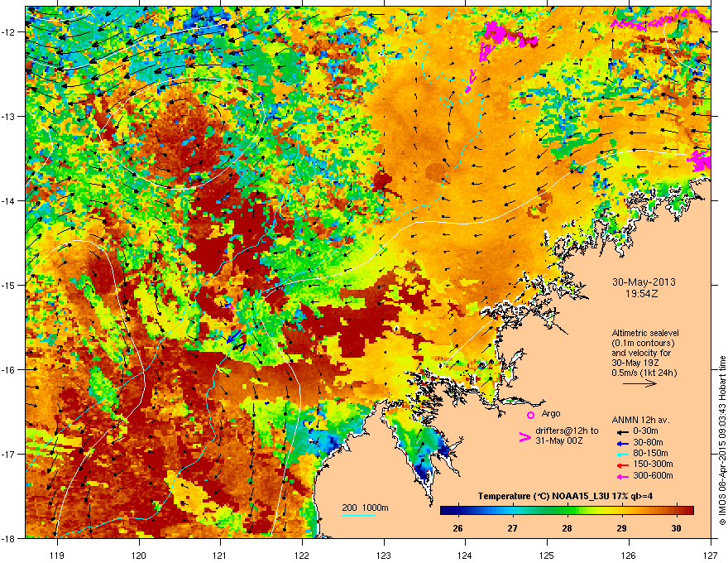Click the vertical IMOS copyright timestamp text
Image resolution: width=728 pixels, height=563 pixels.
tap(722, 440)
